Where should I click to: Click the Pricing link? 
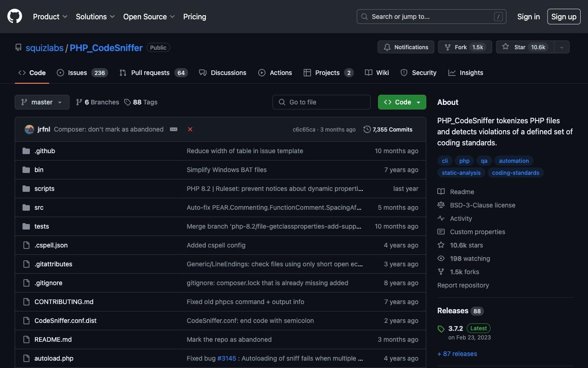click(x=195, y=17)
